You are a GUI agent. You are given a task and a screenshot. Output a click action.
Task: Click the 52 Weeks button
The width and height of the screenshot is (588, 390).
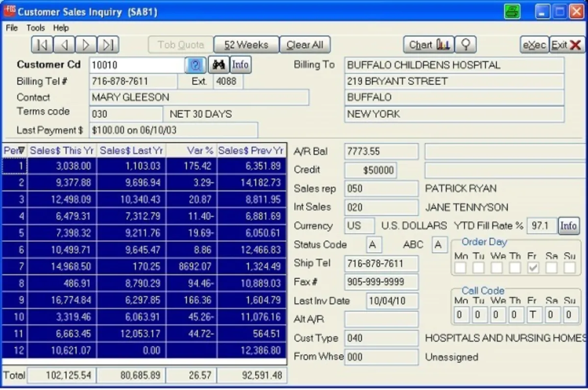(x=246, y=45)
